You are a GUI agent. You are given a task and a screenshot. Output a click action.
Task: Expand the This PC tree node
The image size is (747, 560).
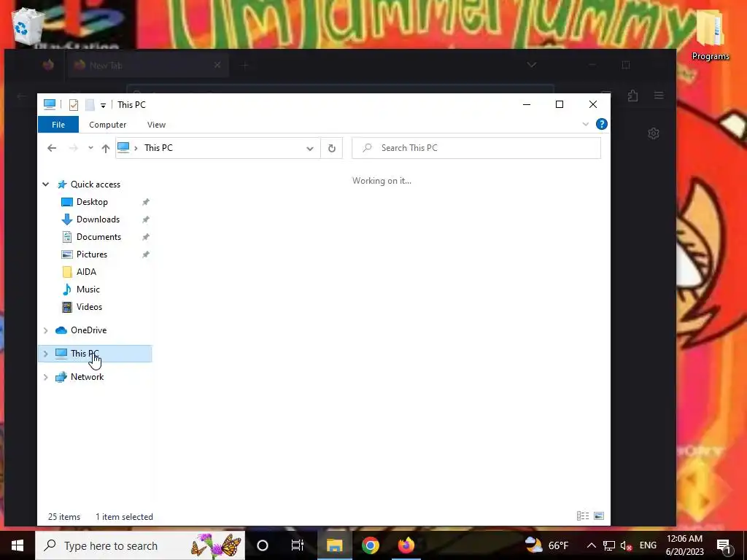click(x=46, y=354)
